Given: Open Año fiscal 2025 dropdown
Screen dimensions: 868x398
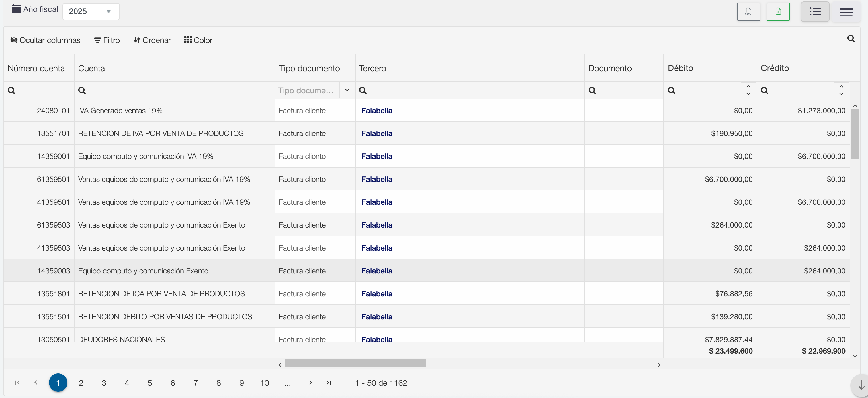Looking at the screenshot, I should click(91, 12).
